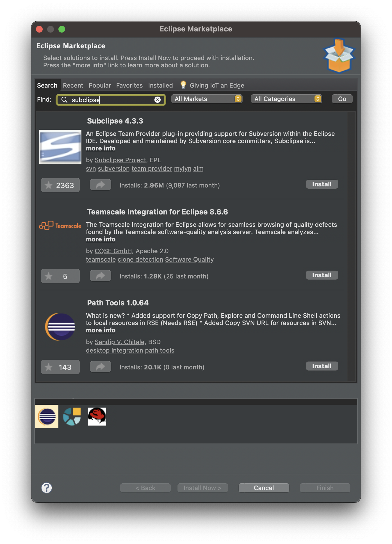
Task: Click the results list vertical scrollbar
Action: click(x=351, y=246)
